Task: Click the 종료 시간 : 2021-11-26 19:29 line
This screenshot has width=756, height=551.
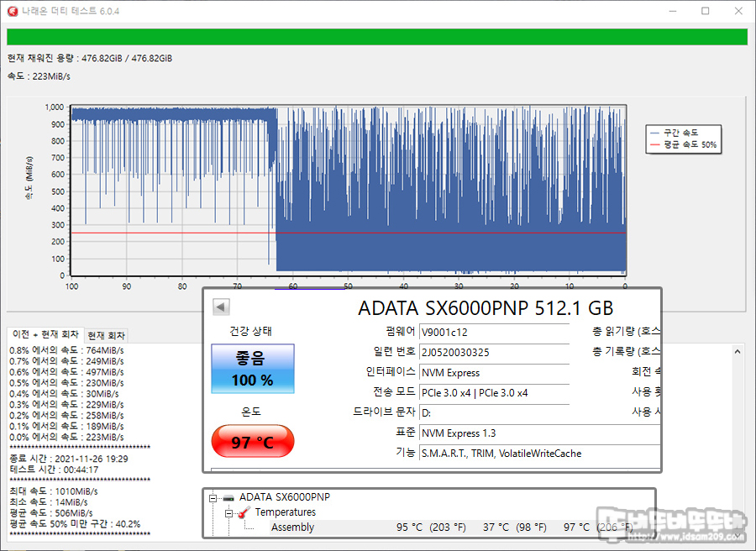Action: coord(69,459)
